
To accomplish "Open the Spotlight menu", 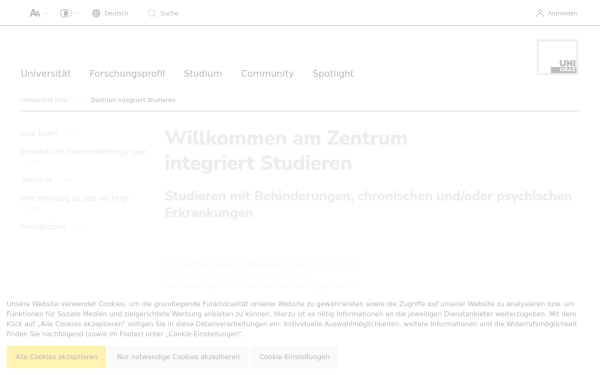I will (x=333, y=73).
